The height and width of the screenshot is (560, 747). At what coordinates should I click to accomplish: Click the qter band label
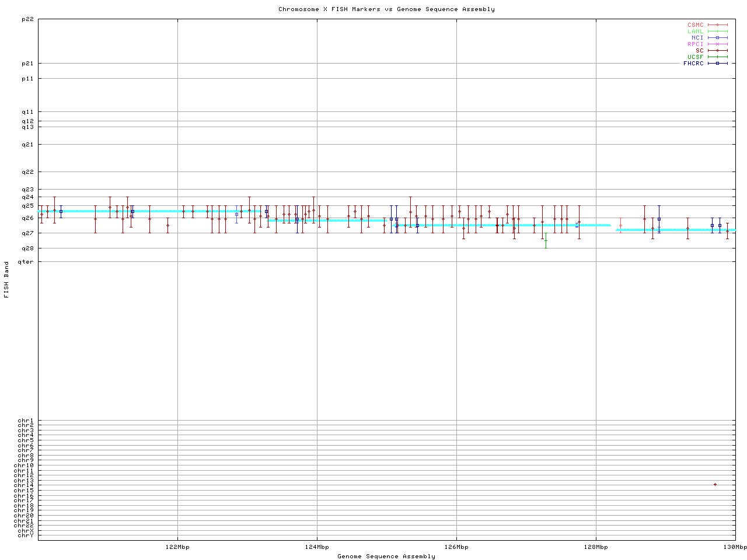click(26, 262)
